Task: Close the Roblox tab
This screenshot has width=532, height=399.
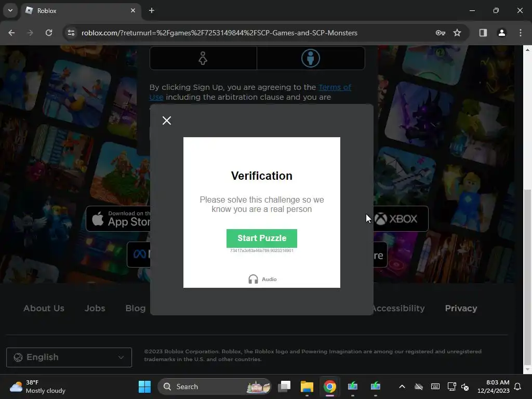Action: tap(133, 10)
